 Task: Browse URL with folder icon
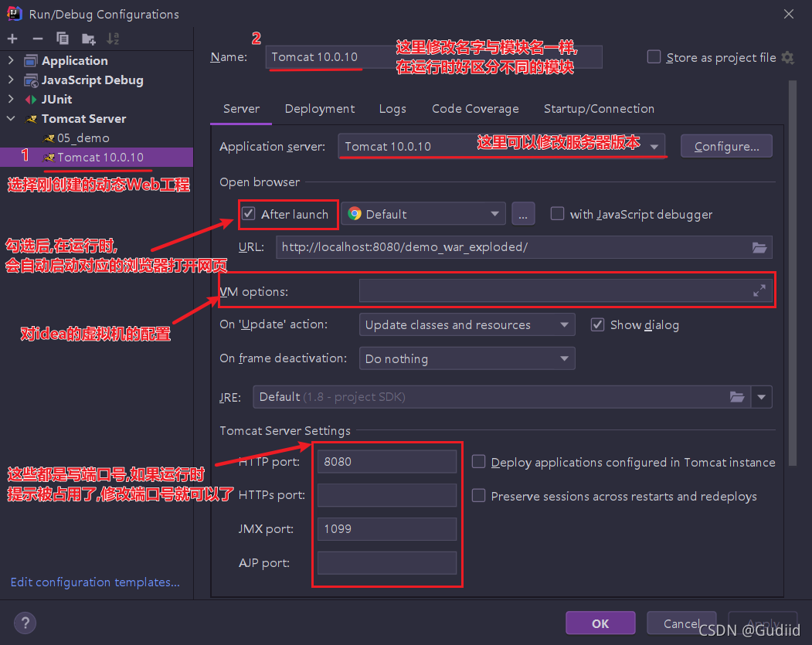(x=759, y=247)
